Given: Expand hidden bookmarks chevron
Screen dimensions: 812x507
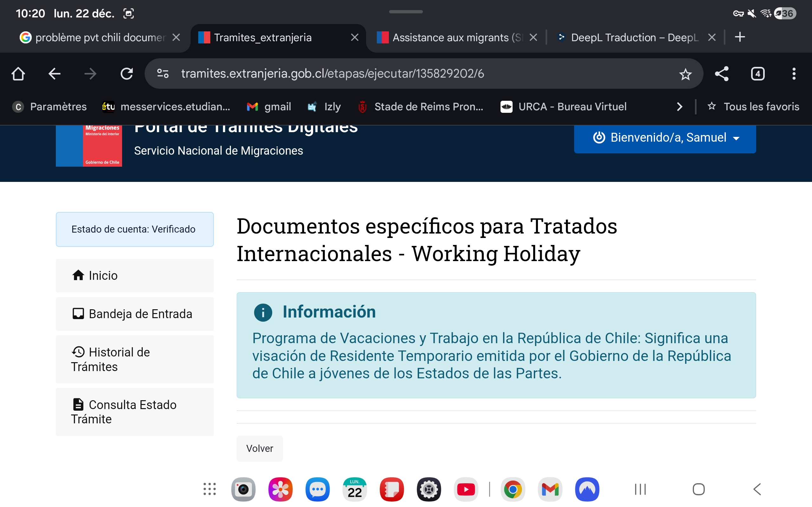Looking at the screenshot, I should (679, 107).
